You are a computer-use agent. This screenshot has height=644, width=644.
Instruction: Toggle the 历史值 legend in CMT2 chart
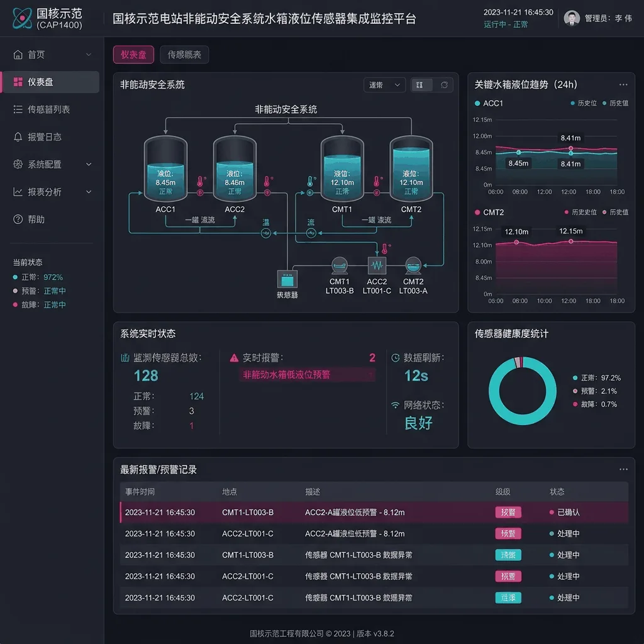point(615,213)
